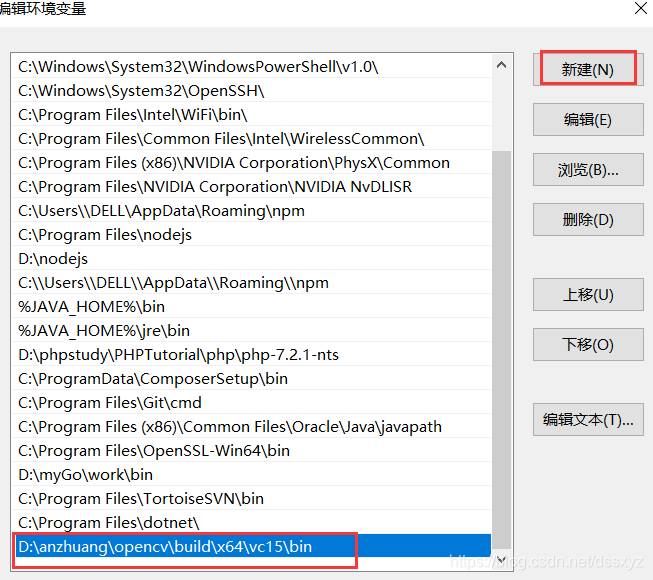Click the vertical scrollbar thumb
The image size is (653, 580).
click(501, 350)
